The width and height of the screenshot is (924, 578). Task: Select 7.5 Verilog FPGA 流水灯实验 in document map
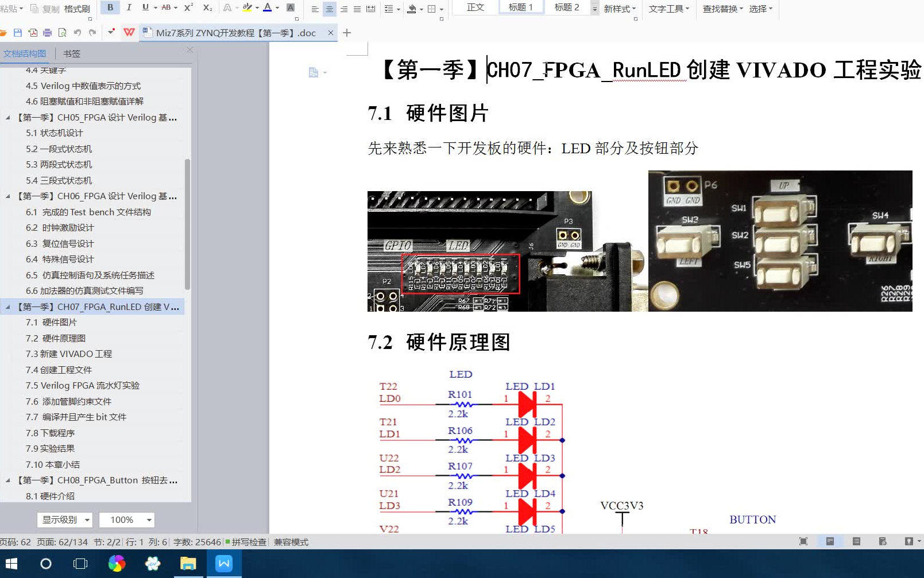click(83, 385)
